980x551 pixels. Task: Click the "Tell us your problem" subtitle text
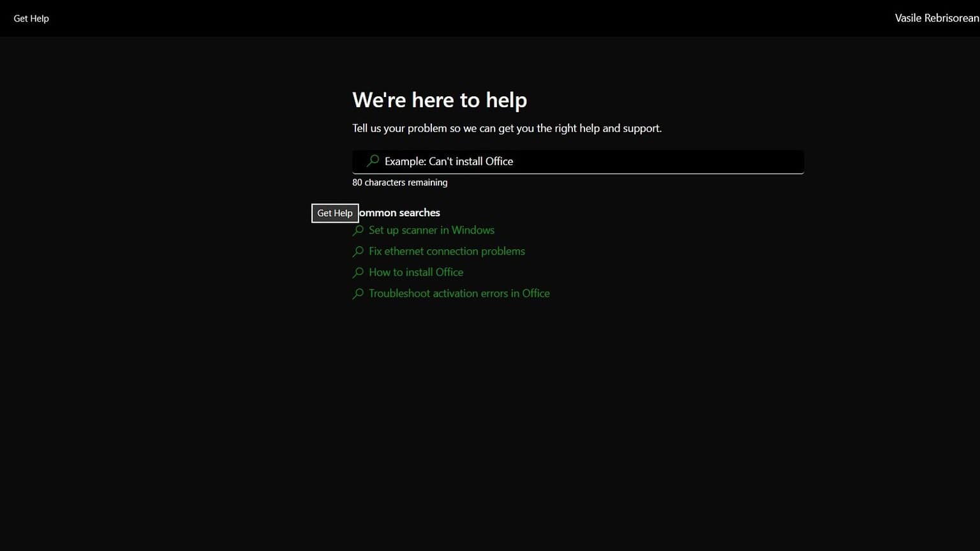point(507,128)
